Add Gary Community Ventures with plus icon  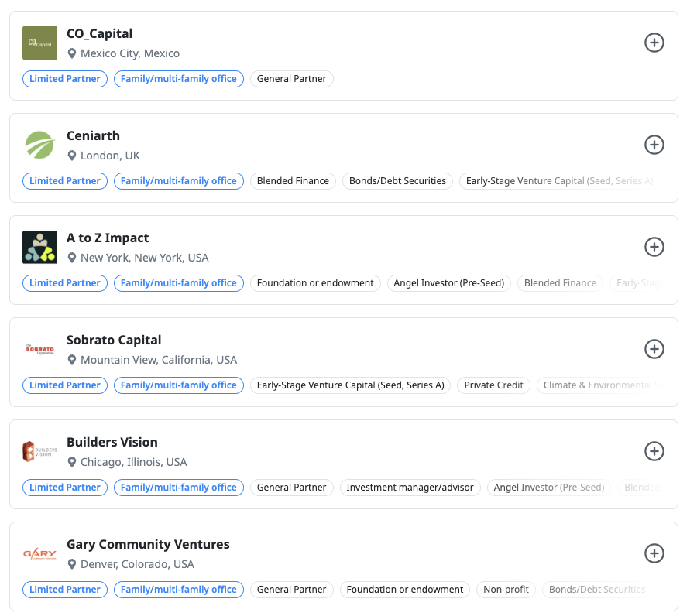pyautogui.click(x=654, y=553)
